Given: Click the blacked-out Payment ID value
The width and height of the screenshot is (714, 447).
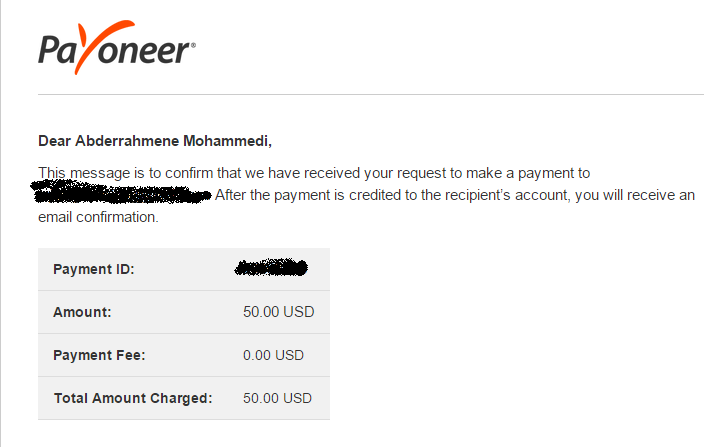Looking at the screenshot, I should click(x=271, y=268).
